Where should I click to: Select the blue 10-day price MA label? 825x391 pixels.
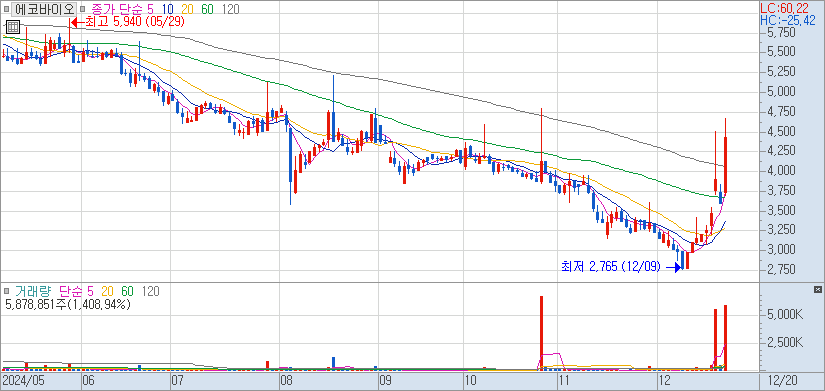coord(168,9)
